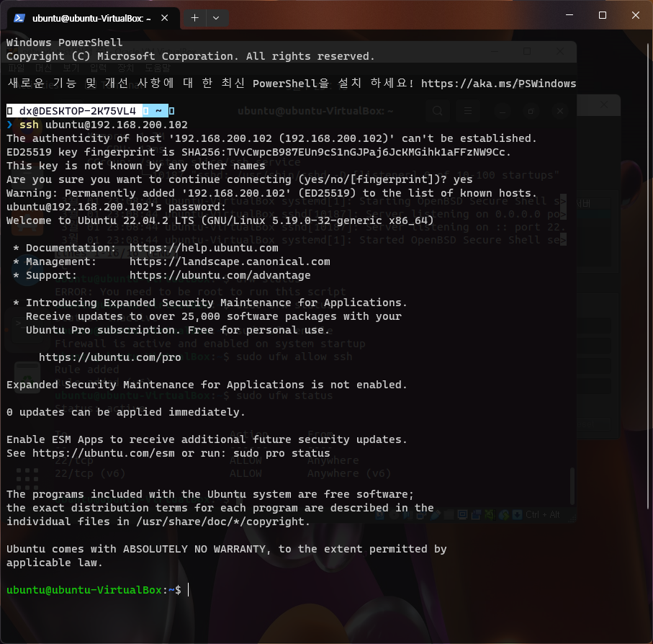Minimize the Windows Terminal window
Viewport: 653px width, 644px height.
coord(569,15)
